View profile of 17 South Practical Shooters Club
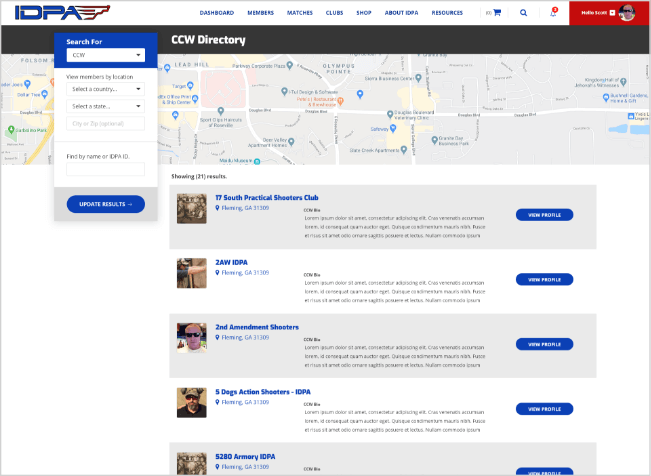Screen dimensions: 651x476 [544, 215]
